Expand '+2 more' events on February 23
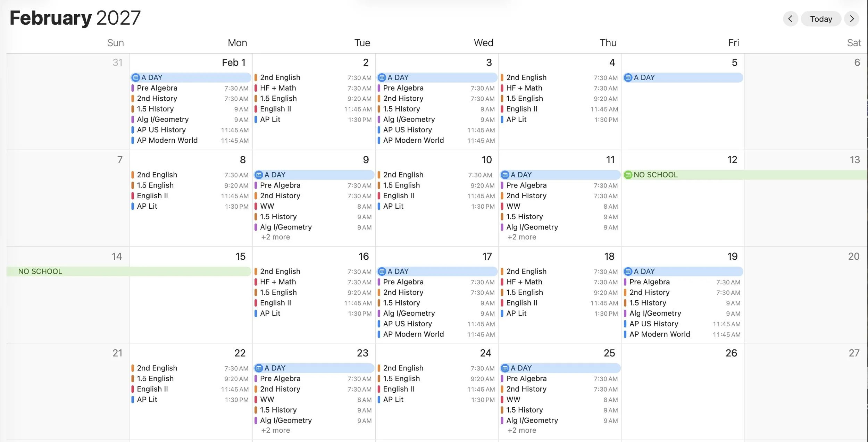 coord(275,431)
